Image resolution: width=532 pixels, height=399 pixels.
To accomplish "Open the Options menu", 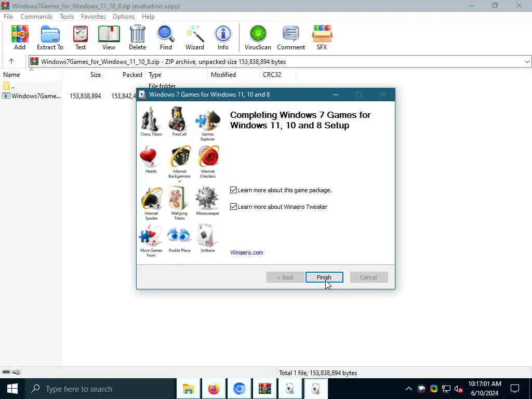I will pyautogui.click(x=124, y=16).
